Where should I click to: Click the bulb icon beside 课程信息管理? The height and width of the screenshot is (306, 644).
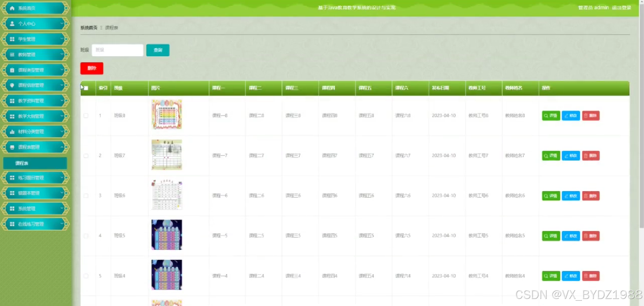12,85
